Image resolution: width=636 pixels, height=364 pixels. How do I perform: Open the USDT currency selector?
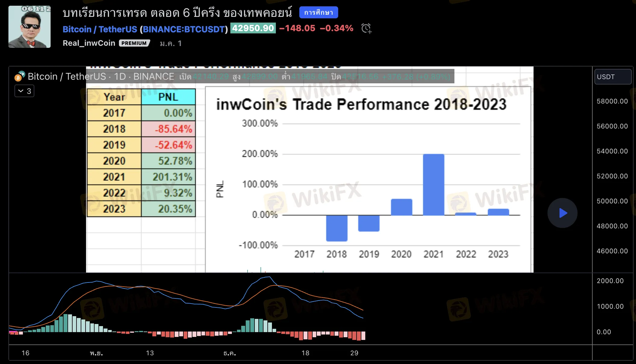(x=613, y=77)
